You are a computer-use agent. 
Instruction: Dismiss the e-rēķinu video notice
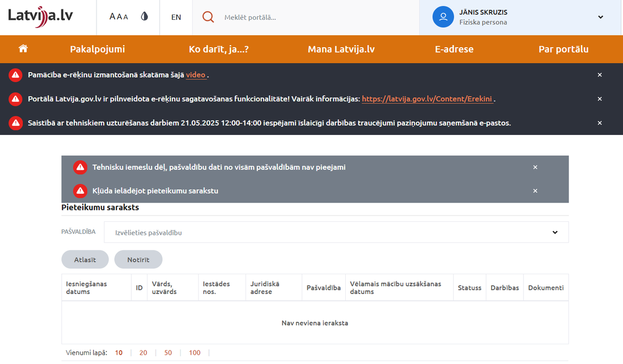(600, 75)
